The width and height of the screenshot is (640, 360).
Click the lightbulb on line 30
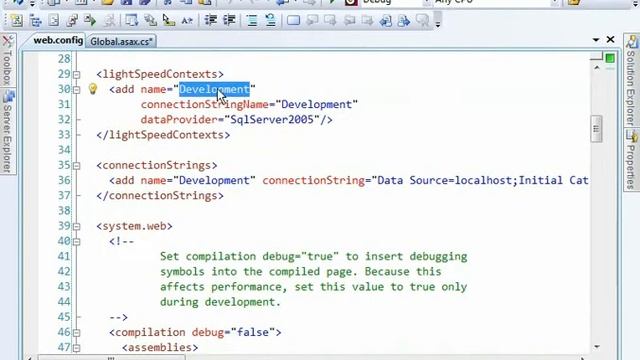point(93,89)
